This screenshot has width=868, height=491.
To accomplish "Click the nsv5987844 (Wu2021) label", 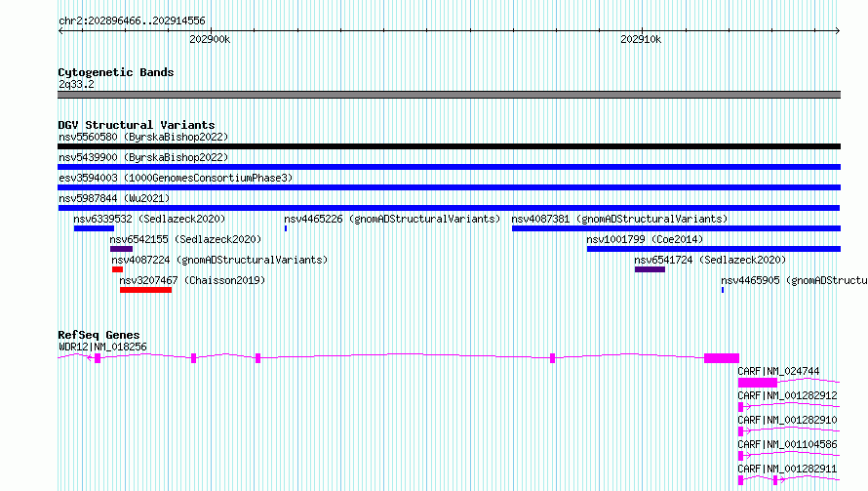I will pyautogui.click(x=114, y=198).
